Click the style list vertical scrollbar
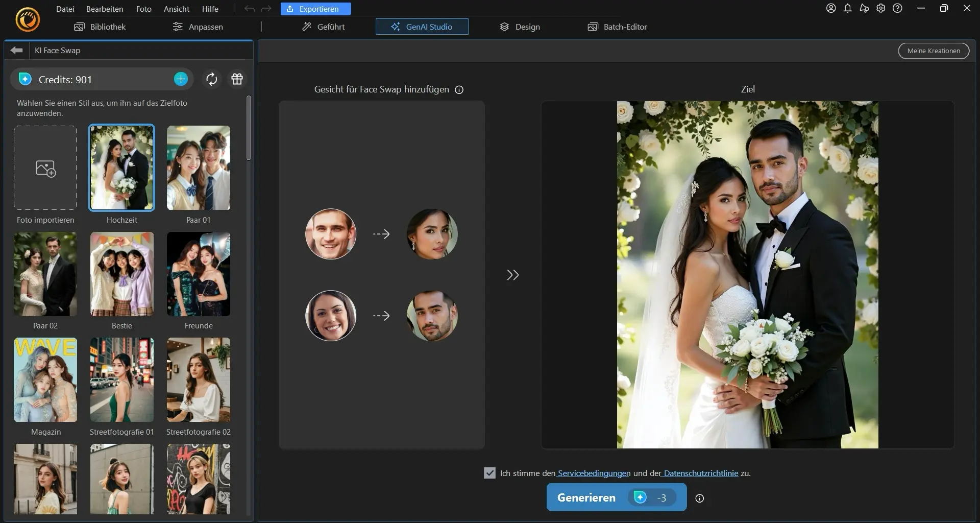Screen dimensions: 980x523 coord(249,128)
